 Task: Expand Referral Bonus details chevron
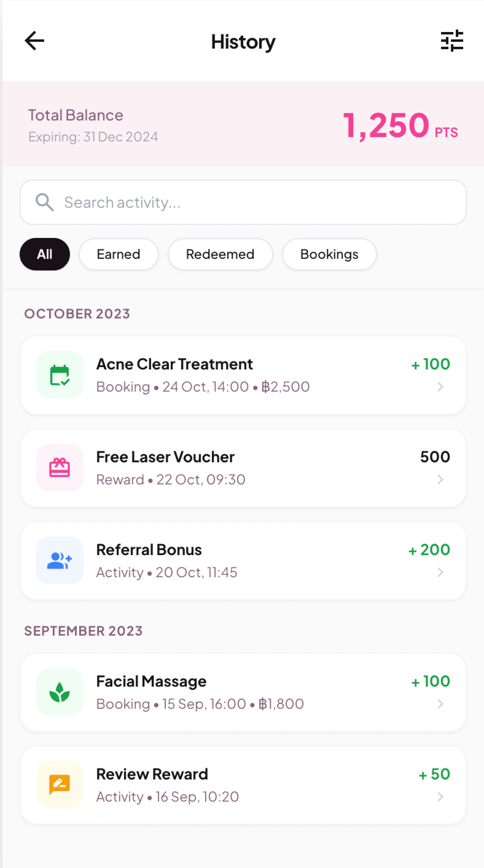[x=440, y=572]
